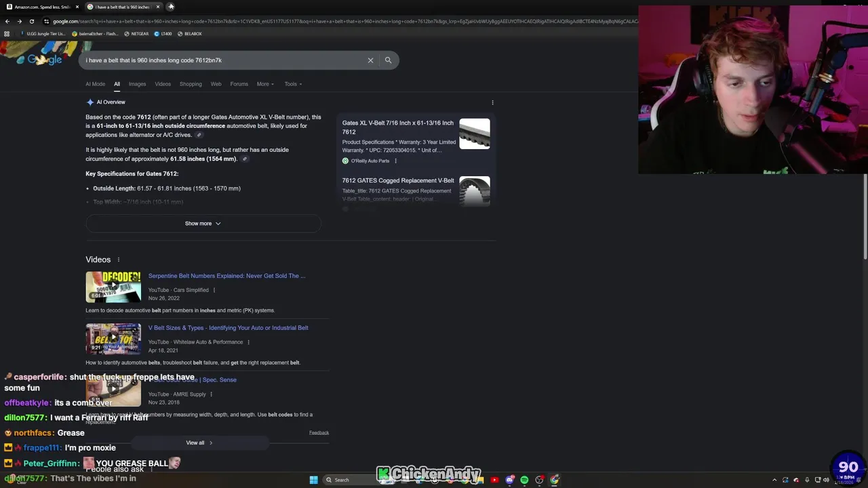Switch to AI Mode search tab

[95, 84]
